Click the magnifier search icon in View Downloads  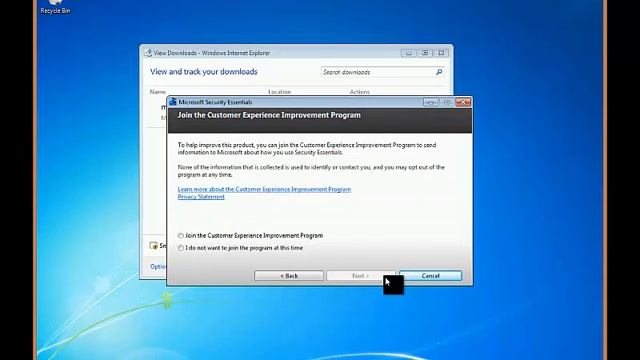click(439, 72)
